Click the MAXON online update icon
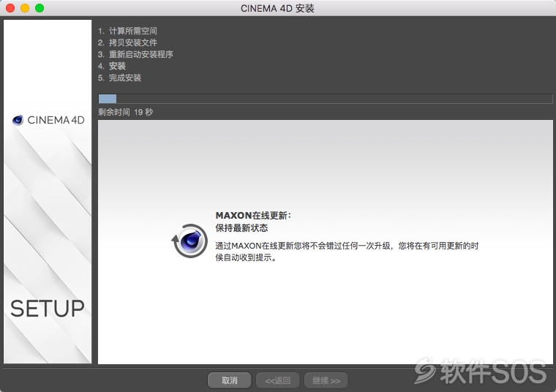Viewport: 556px width, 392px height. [189, 241]
